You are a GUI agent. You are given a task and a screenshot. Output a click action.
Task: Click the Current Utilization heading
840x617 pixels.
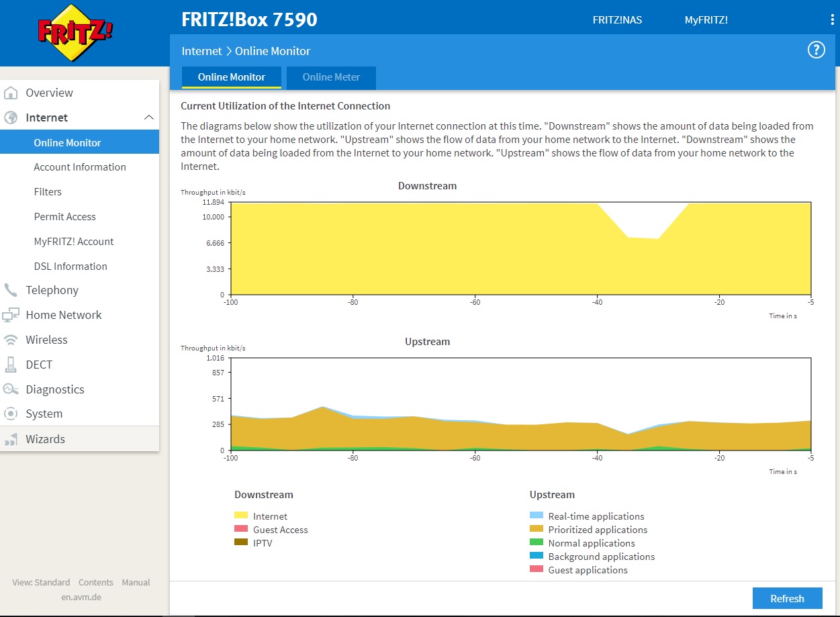click(285, 106)
